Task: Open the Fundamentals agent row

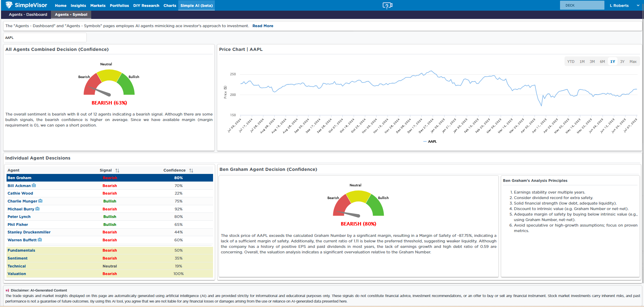Action: click(x=110, y=250)
